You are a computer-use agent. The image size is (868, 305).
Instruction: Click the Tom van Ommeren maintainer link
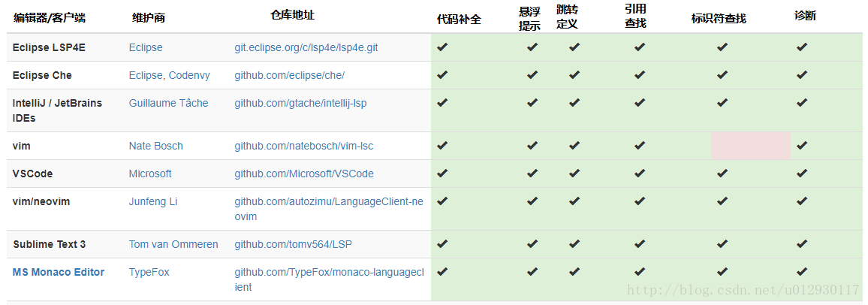pyautogui.click(x=173, y=245)
